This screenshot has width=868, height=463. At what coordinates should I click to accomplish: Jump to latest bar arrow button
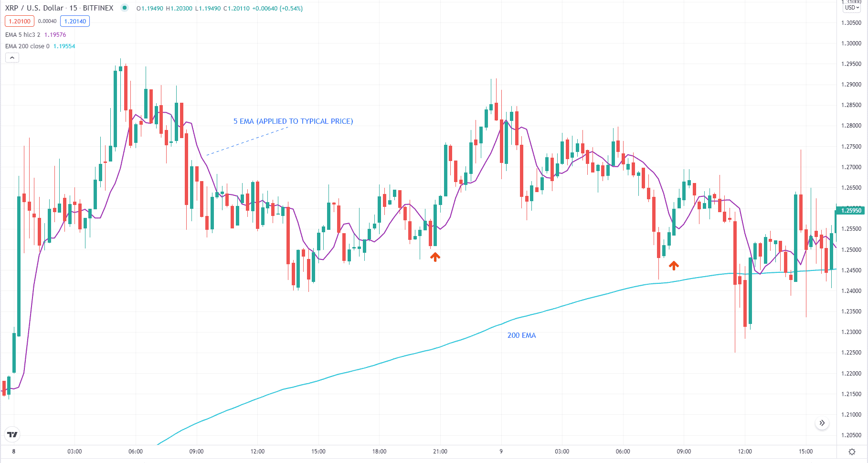click(822, 423)
